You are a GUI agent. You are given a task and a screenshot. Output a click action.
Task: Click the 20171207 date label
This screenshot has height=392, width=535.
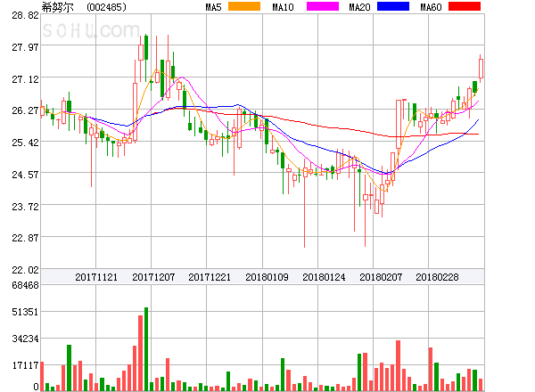(x=153, y=277)
